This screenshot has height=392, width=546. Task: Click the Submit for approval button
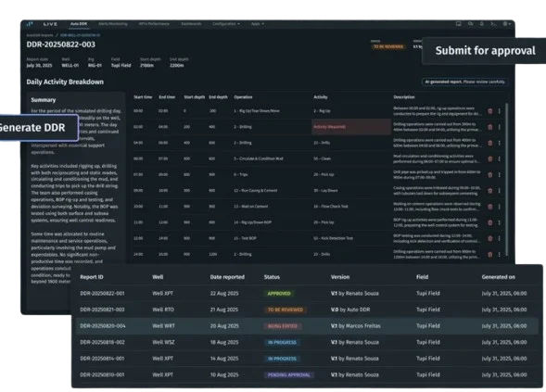(x=485, y=51)
